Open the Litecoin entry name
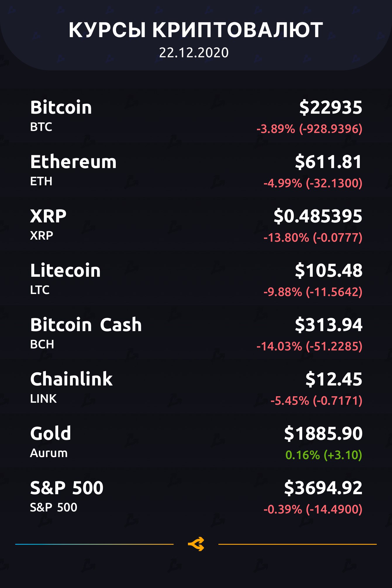392x588 pixels. (x=65, y=271)
